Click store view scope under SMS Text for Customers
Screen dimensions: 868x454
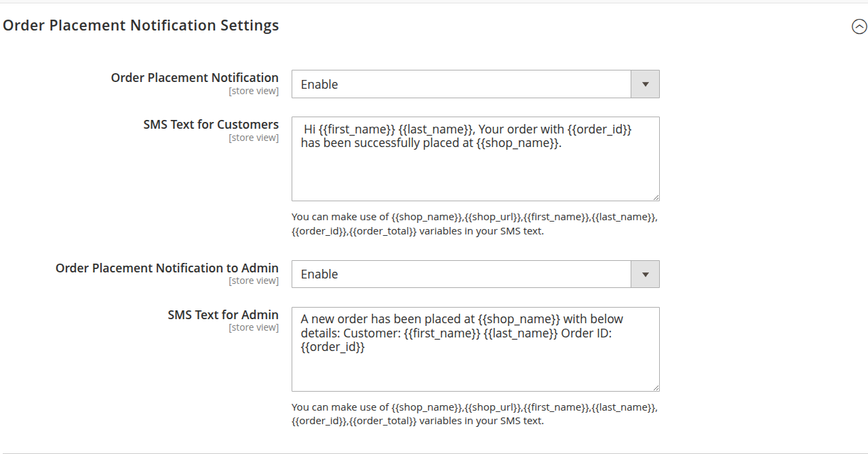click(x=254, y=138)
